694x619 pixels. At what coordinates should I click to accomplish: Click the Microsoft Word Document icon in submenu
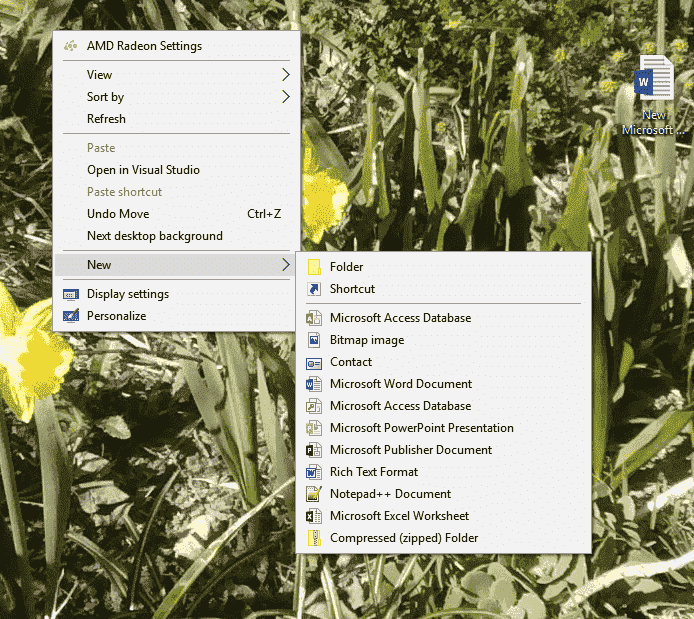314,384
